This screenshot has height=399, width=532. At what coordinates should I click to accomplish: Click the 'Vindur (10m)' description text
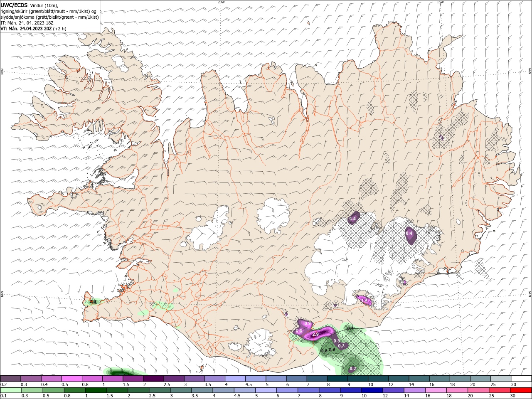click(x=44, y=5)
